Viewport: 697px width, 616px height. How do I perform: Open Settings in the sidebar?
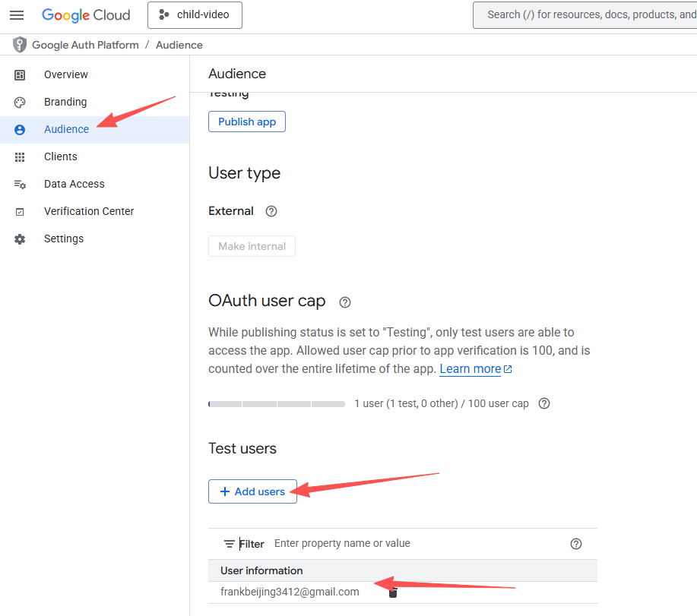coord(63,239)
